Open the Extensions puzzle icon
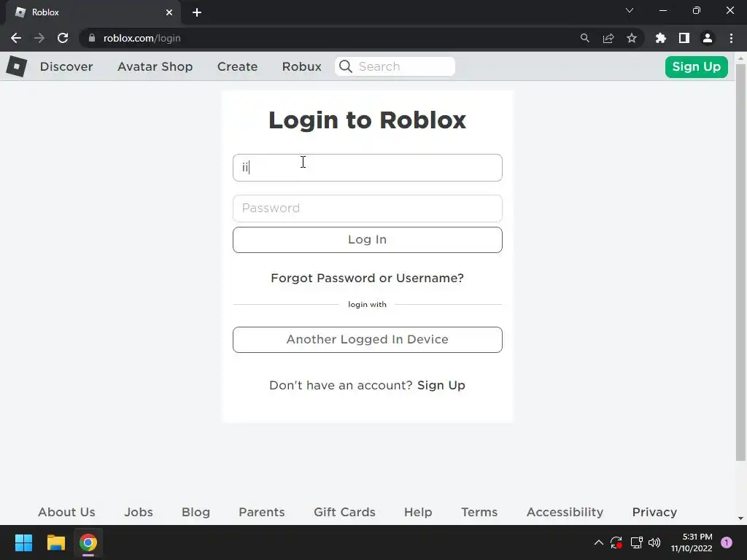 (661, 38)
